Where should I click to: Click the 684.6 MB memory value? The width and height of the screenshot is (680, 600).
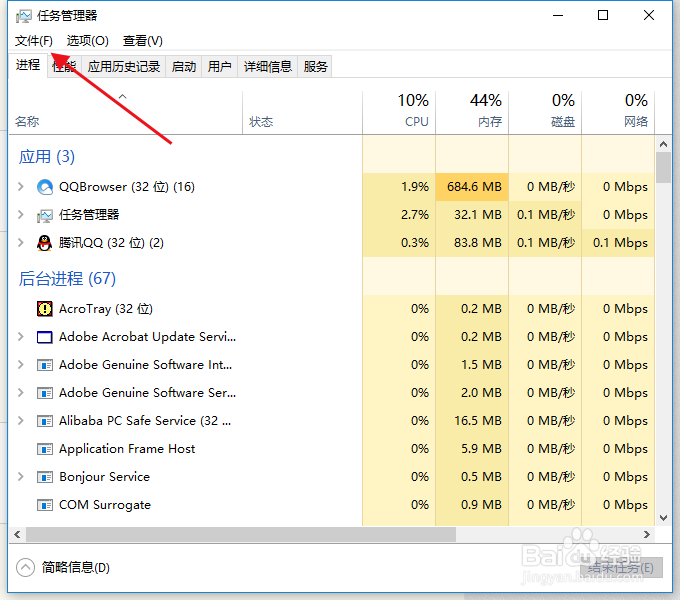pos(474,187)
